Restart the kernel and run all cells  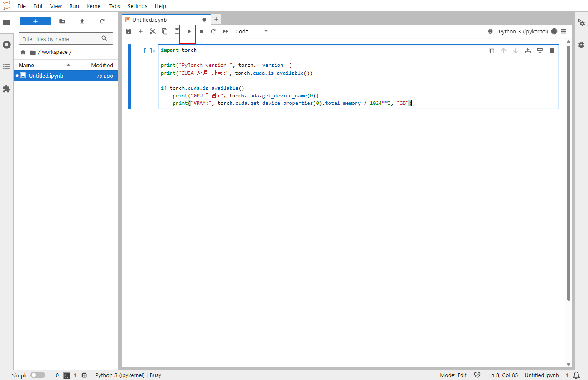(x=226, y=31)
